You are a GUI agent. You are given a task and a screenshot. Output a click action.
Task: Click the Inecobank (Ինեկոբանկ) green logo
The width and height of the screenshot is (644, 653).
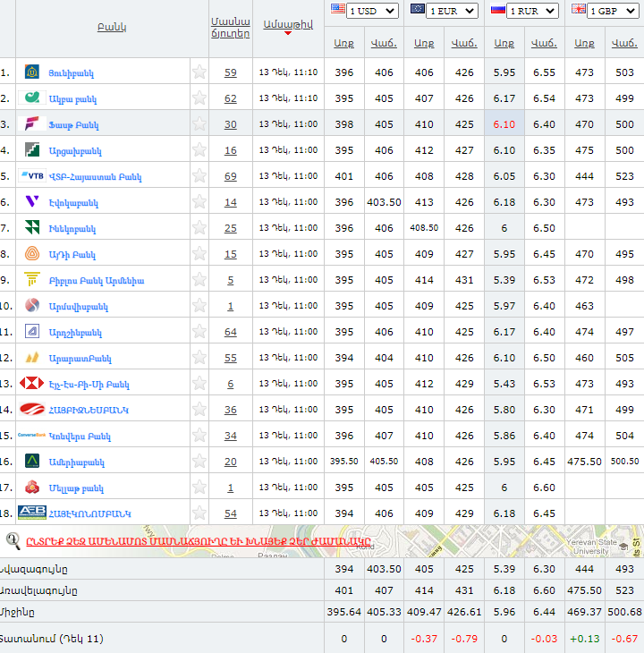tap(32, 227)
